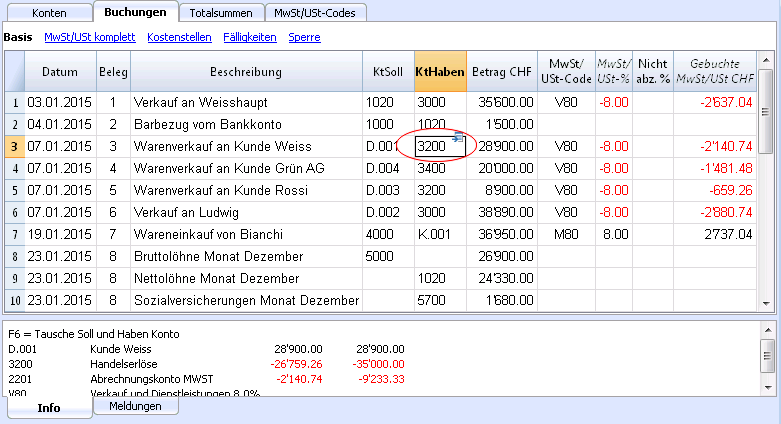Click the KtHaben field containing 3200 in row 3
Image resolution: width=781 pixels, height=424 pixels.
[440, 146]
